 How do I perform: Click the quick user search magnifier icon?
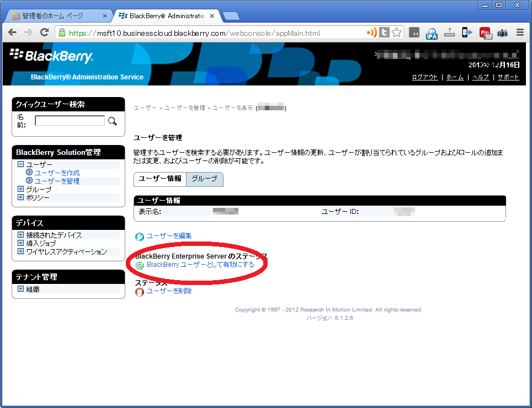click(x=112, y=121)
